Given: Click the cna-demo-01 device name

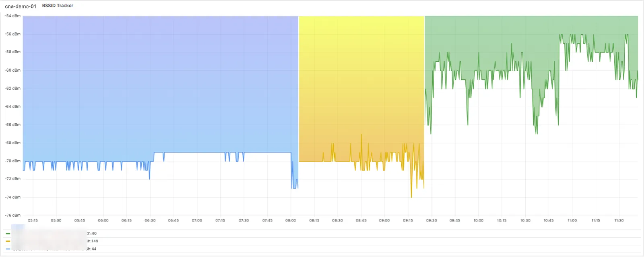Looking at the screenshot, I should pyautogui.click(x=21, y=6).
